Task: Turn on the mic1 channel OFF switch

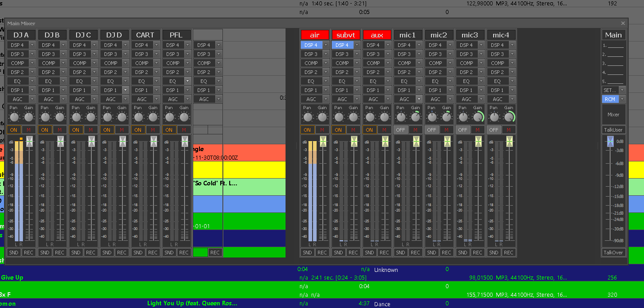Action: click(400, 130)
